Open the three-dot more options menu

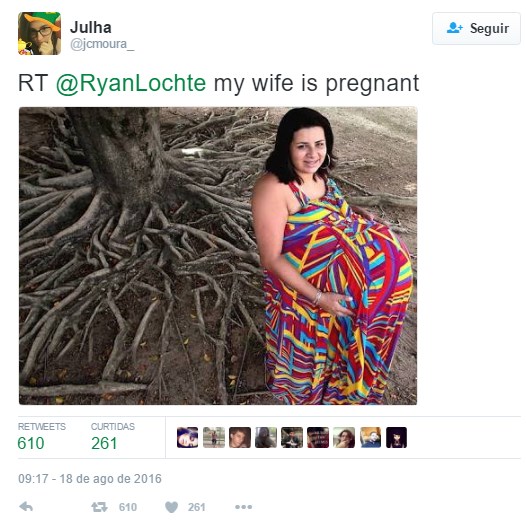point(243,507)
